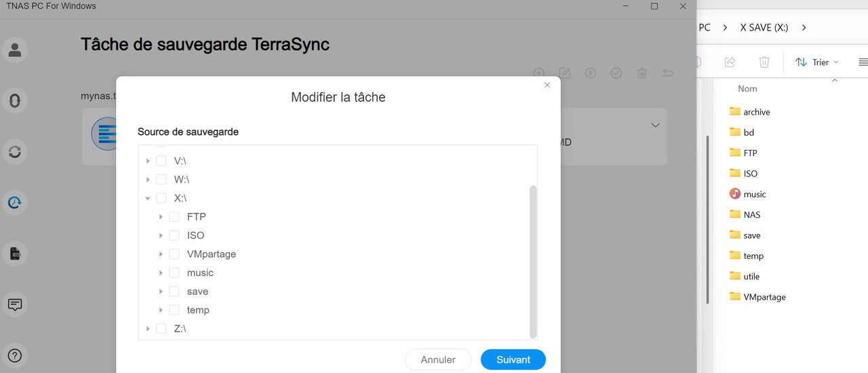Tick the X:\ drive checkbox
Image resolution: width=868 pixels, height=373 pixels.
[161, 198]
